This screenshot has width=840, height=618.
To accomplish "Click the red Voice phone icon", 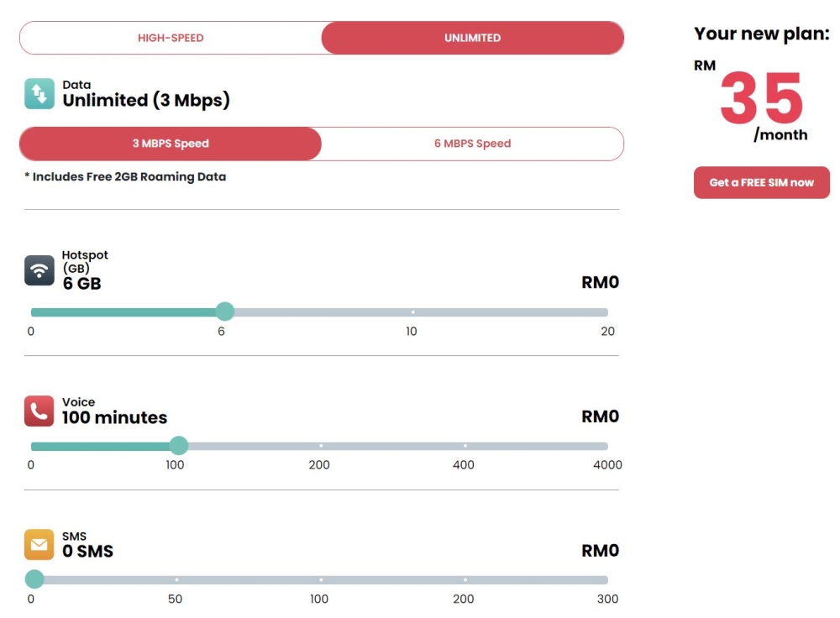I will click(x=39, y=411).
